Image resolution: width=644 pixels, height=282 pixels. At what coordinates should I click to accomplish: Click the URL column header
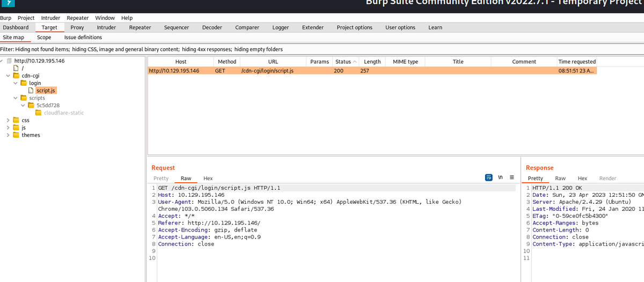(273, 62)
